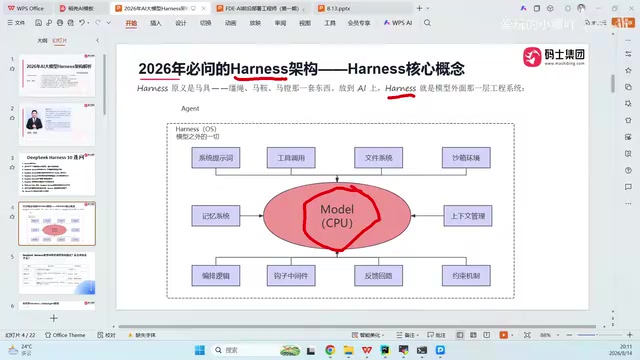Image resolution: width=640 pixels, height=360 pixels.
Task: Open a new document tab with plus icon
Action: coord(419,8)
